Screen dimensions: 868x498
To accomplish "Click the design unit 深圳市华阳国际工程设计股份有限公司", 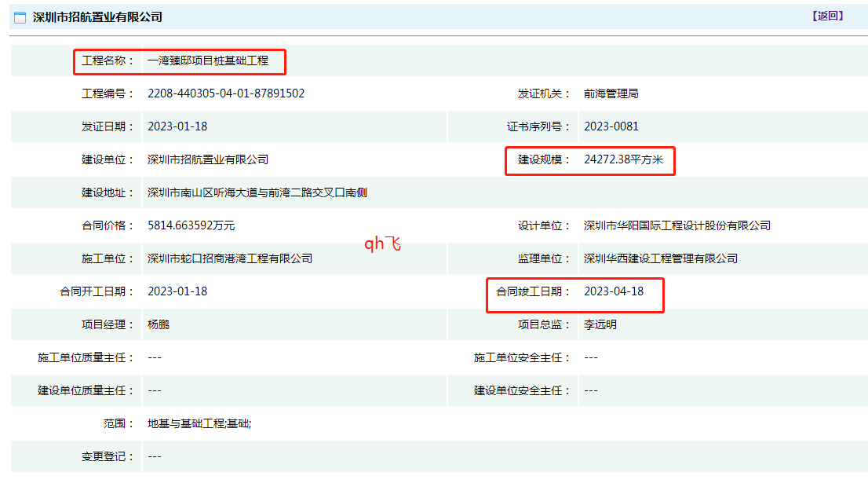I will tap(677, 225).
